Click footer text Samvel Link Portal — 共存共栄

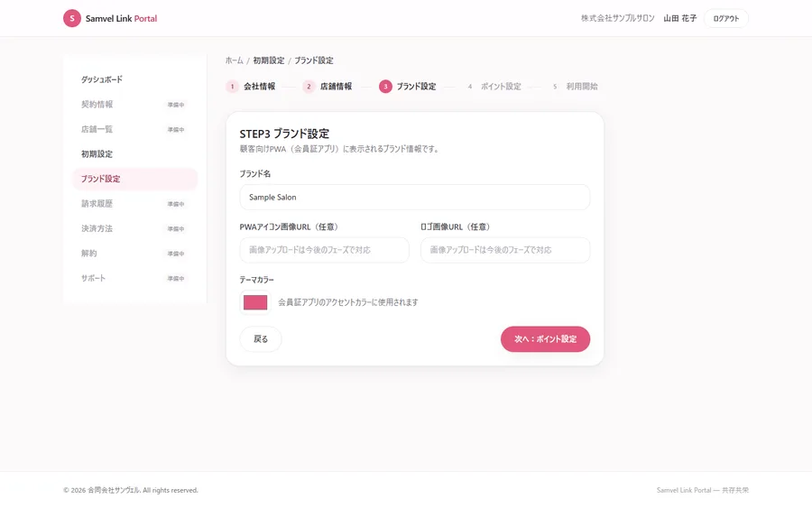click(703, 490)
